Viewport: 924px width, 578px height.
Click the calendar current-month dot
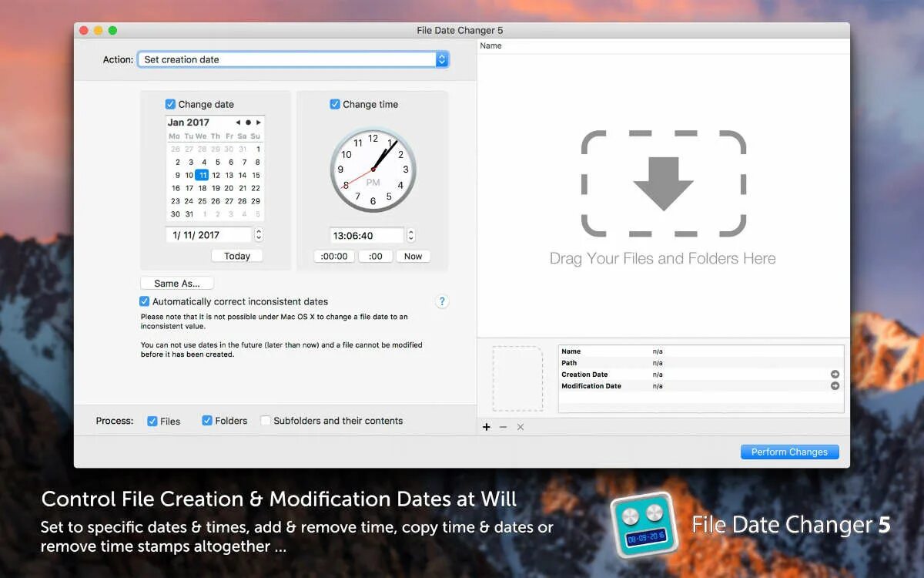tap(248, 123)
